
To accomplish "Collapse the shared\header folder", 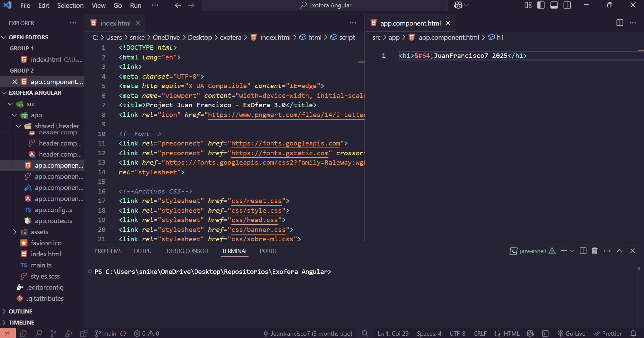I will click(x=18, y=126).
